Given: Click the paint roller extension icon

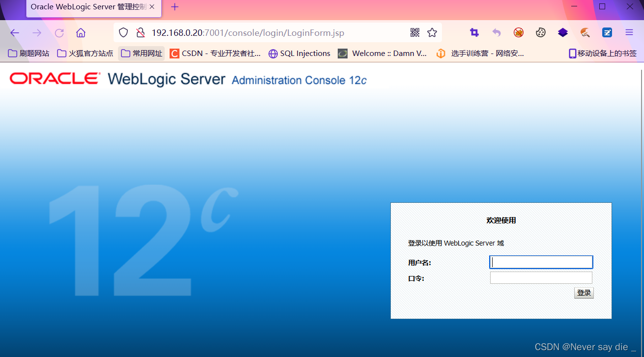Looking at the screenshot, I should pyautogui.click(x=585, y=32).
